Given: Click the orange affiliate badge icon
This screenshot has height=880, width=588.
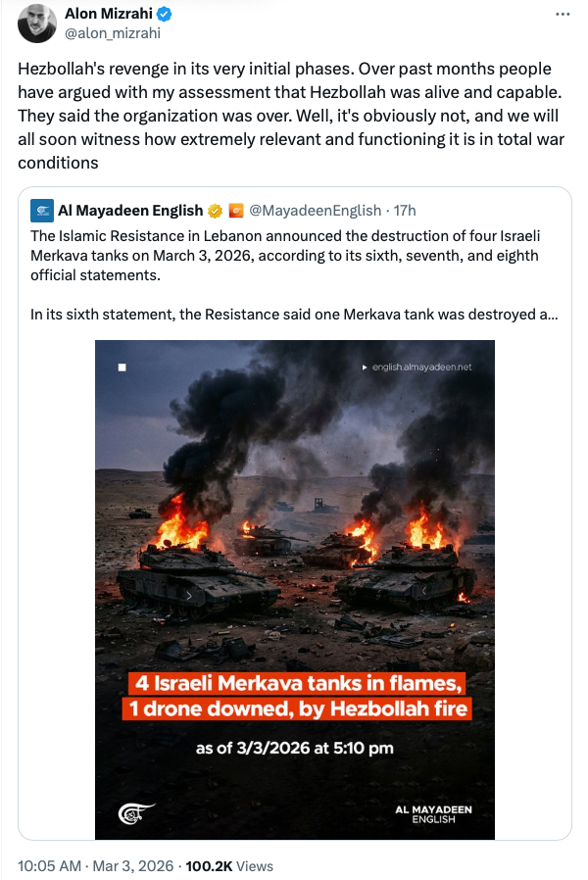Looking at the screenshot, I should click(235, 211).
